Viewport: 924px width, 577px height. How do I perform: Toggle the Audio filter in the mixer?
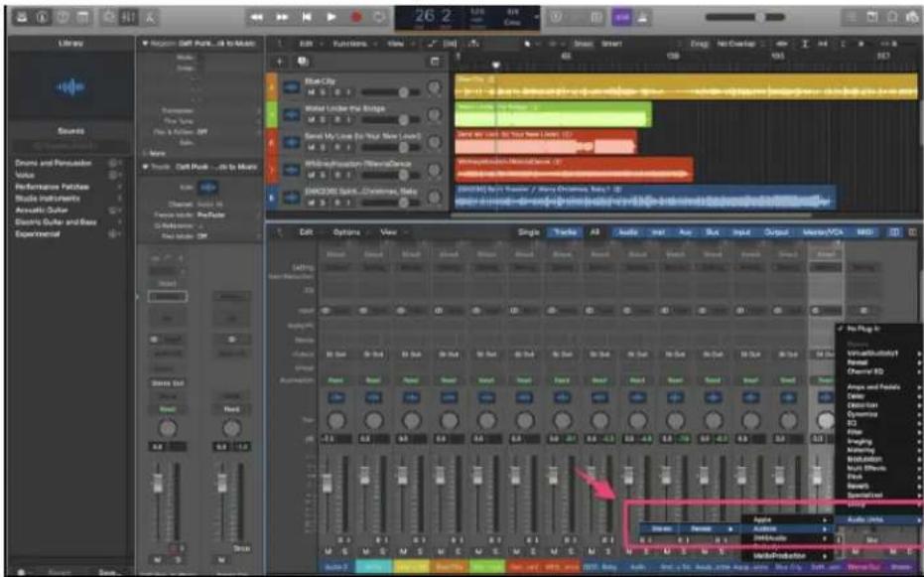627,232
